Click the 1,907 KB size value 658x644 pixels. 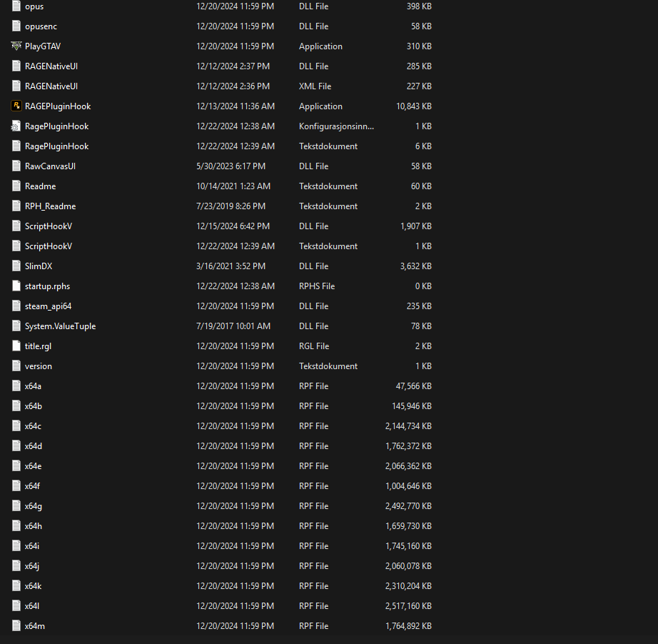416,226
